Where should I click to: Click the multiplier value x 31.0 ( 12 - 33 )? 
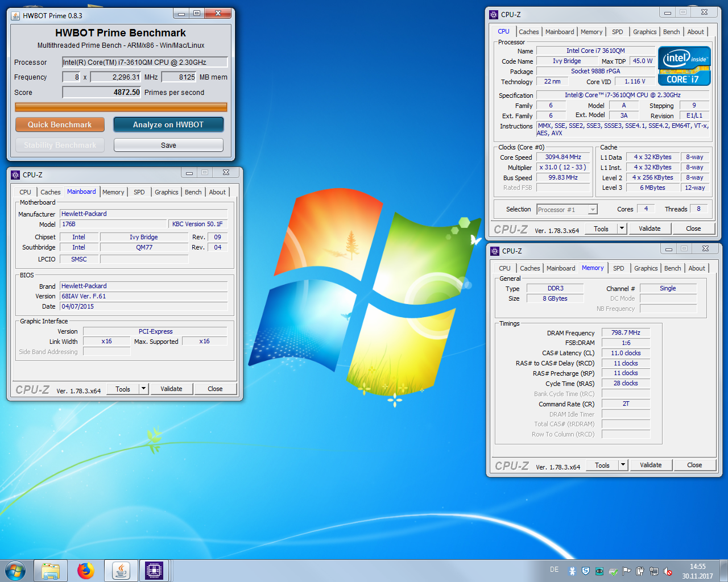[563, 167]
